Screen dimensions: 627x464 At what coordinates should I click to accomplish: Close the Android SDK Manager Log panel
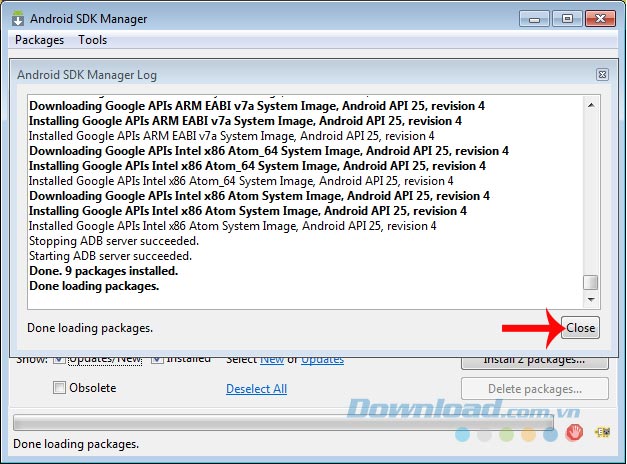point(602,74)
